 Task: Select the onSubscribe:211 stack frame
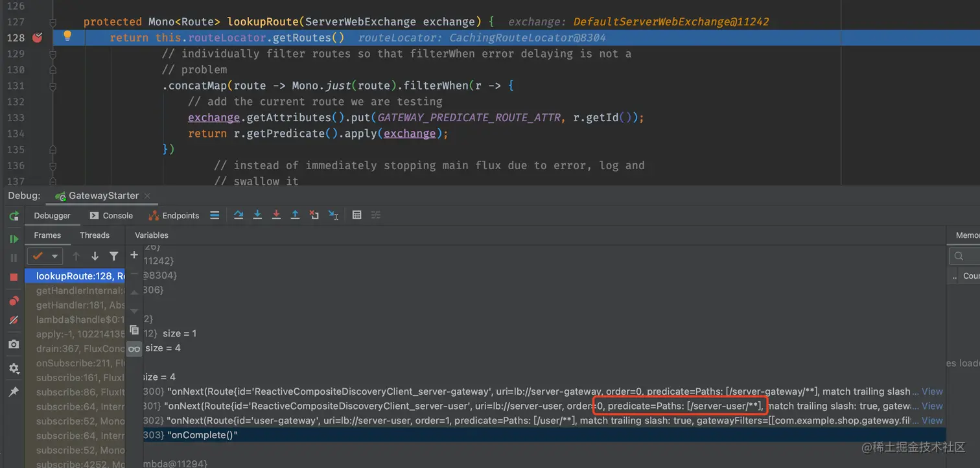coord(75,364)
